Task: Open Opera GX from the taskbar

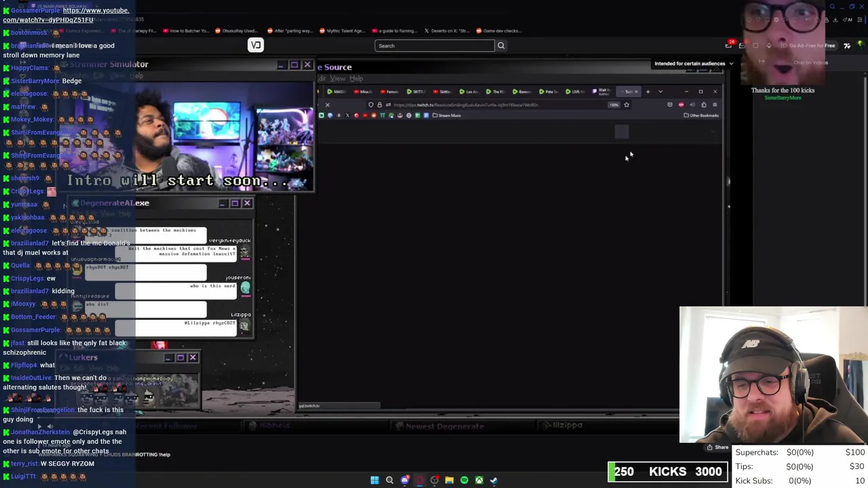Action: coord(420,480)
